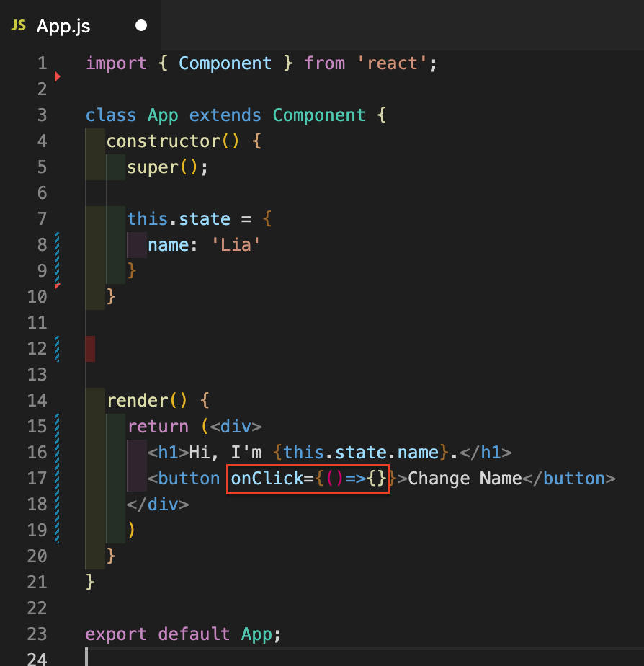This screenshot has height=666, width=644.
Task: Click 'onClick' attribute on line 17
Action: 267,479
